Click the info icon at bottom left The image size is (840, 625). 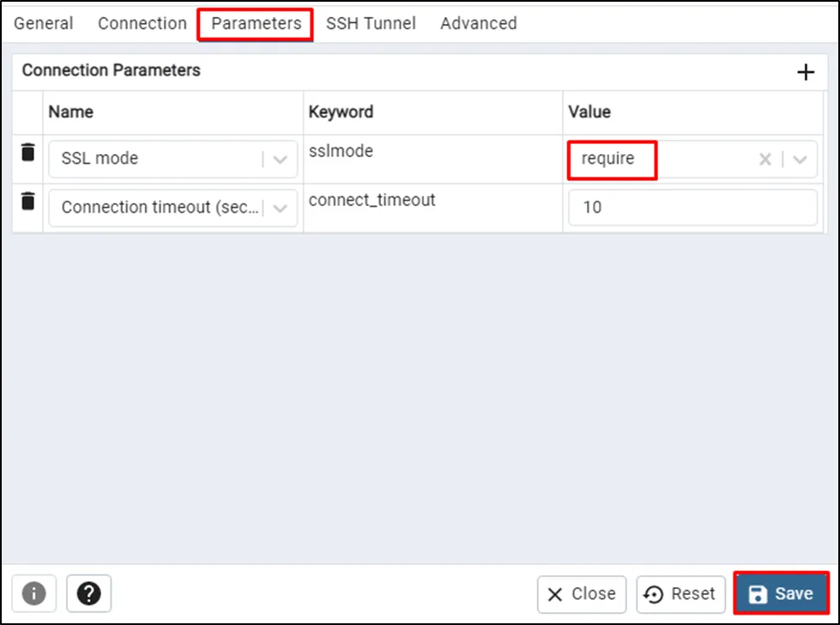(33, 593)
